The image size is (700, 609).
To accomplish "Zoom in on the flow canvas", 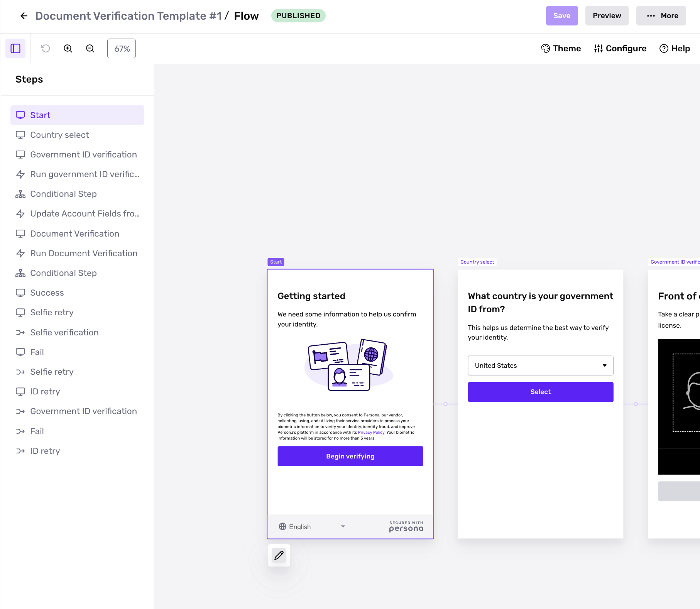I will pos(68,48).
